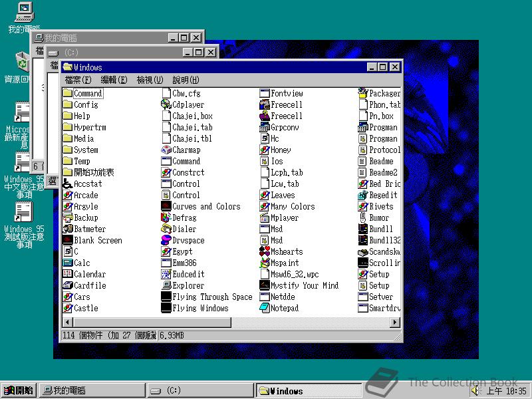Click the Grpconv icon
This screenshot has width=532, height=399.
[264, 127]
